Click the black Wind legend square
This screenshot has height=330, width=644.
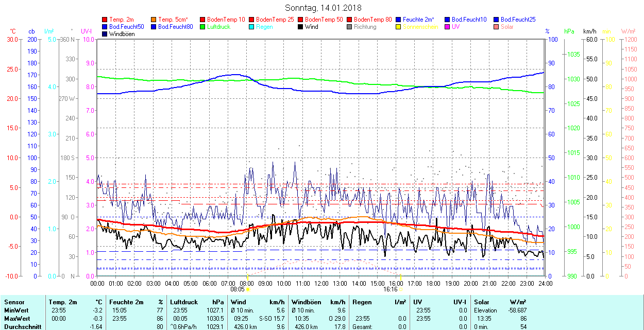(301, 27)
